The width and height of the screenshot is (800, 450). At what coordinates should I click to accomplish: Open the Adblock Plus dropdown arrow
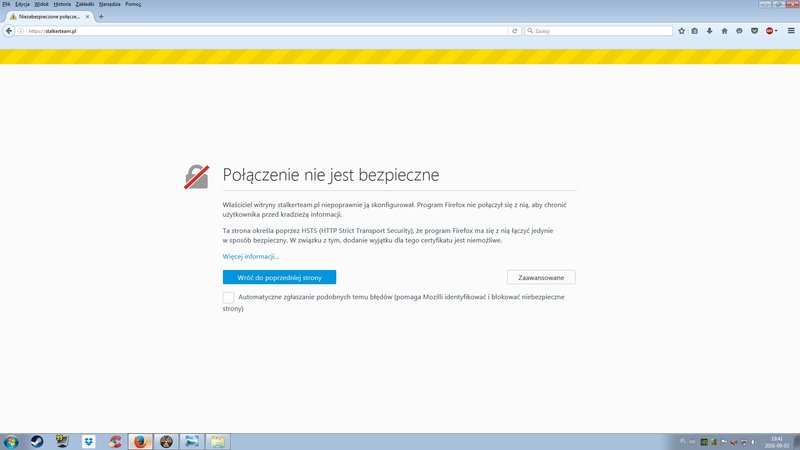coord(776,31)
